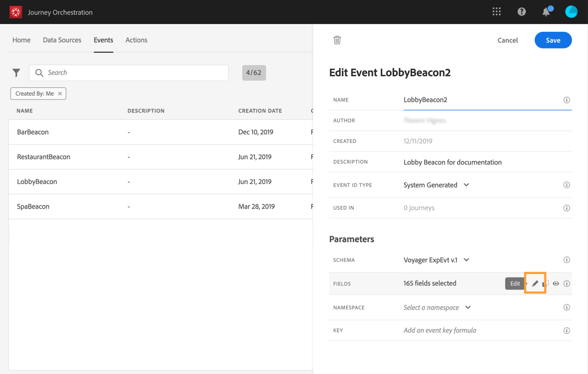Click the info icon beside Event ID Type

567,185
